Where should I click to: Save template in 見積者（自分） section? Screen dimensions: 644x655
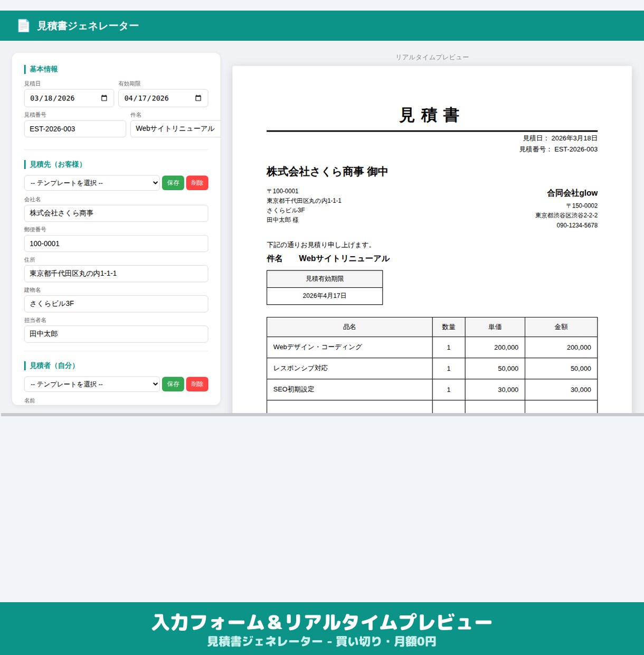click(x=173, y=384)
